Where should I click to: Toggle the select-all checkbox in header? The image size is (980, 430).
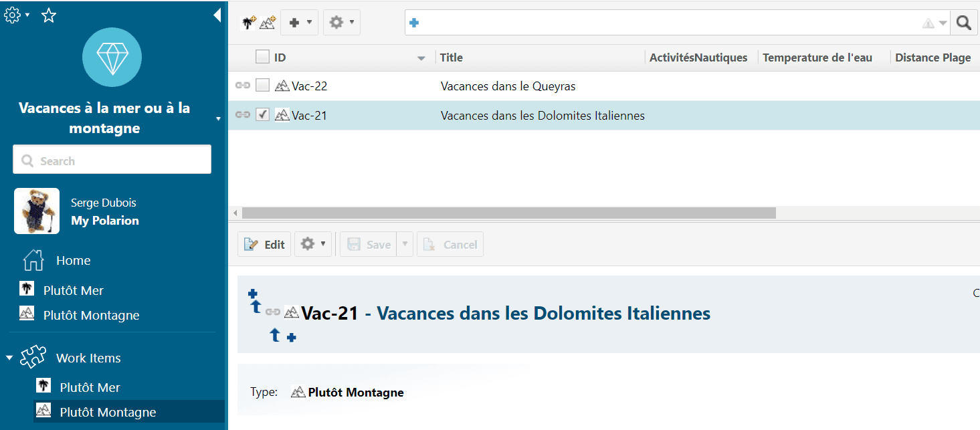pos(263,58)
